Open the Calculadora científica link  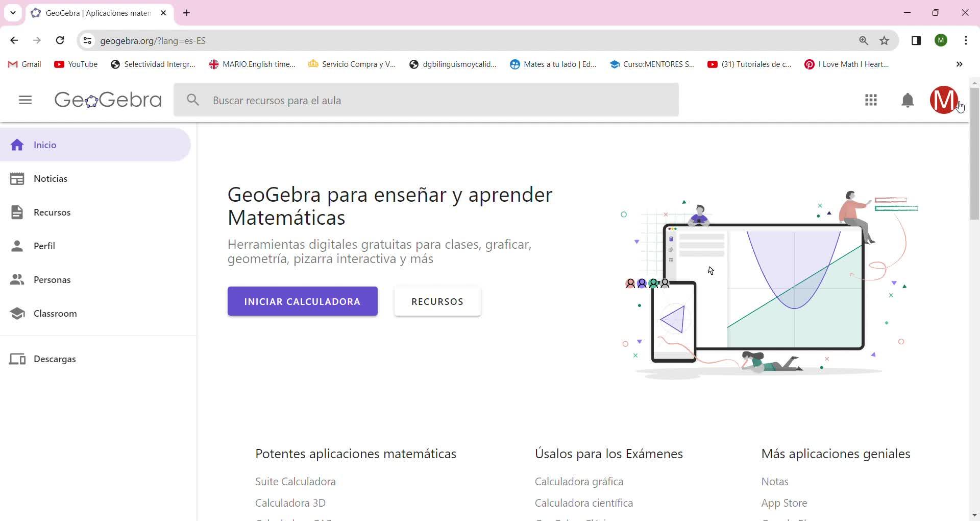coord(584,503)
